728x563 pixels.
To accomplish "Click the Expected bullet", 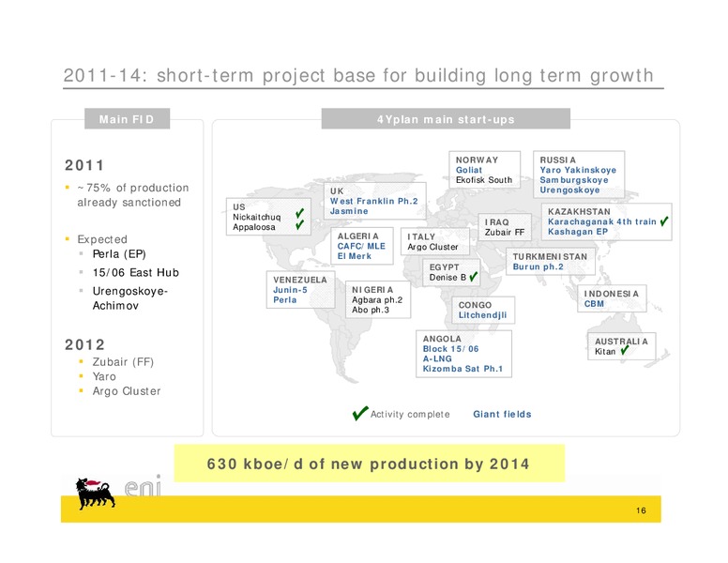I will (102, 239).
